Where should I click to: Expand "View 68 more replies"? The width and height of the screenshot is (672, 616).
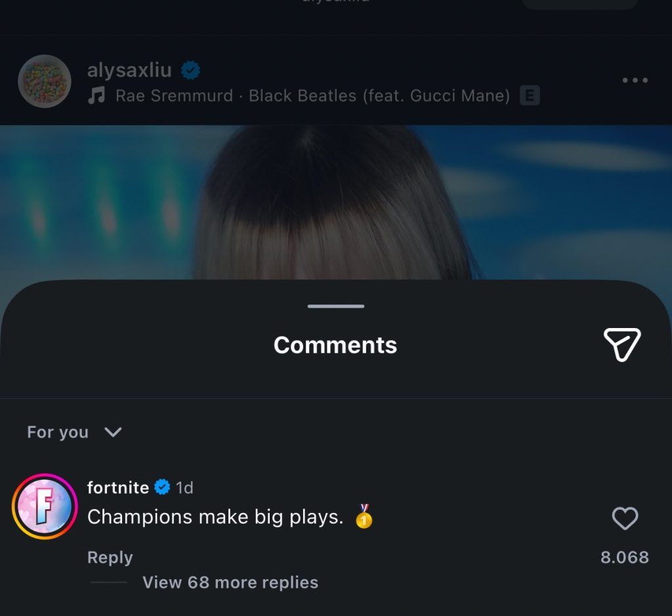point(230,583)
